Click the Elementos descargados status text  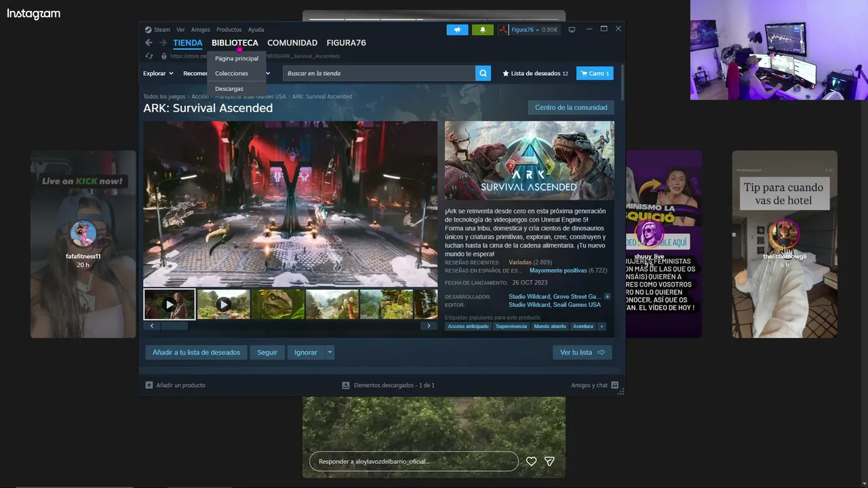pos(394,385)
